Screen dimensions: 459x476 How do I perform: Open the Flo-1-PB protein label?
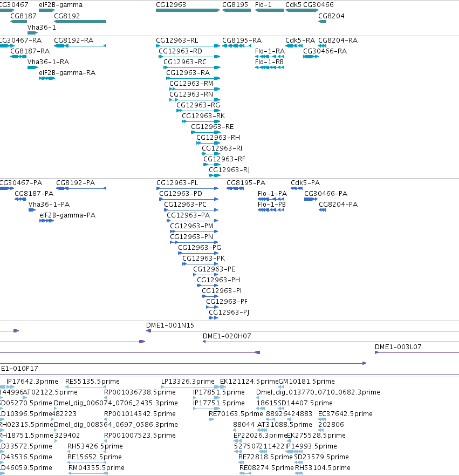click(272, 205)
